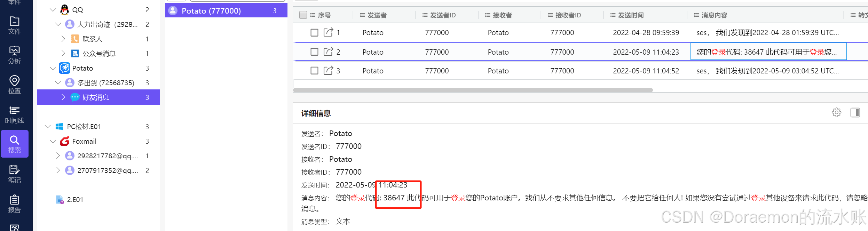Expand the 公众号消息 node
Image resolution: width=868 pixels, height=231 pixels.
click(x=63, y=53)
